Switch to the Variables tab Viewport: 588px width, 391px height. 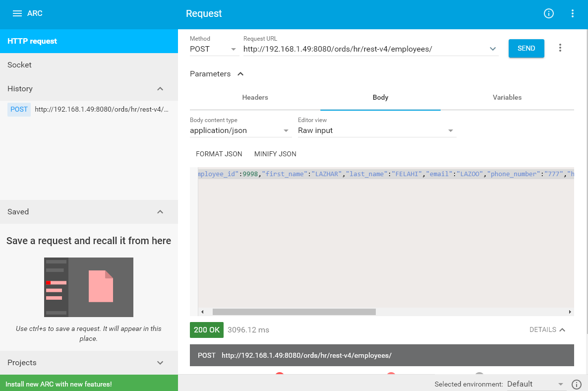pos(507,98)
